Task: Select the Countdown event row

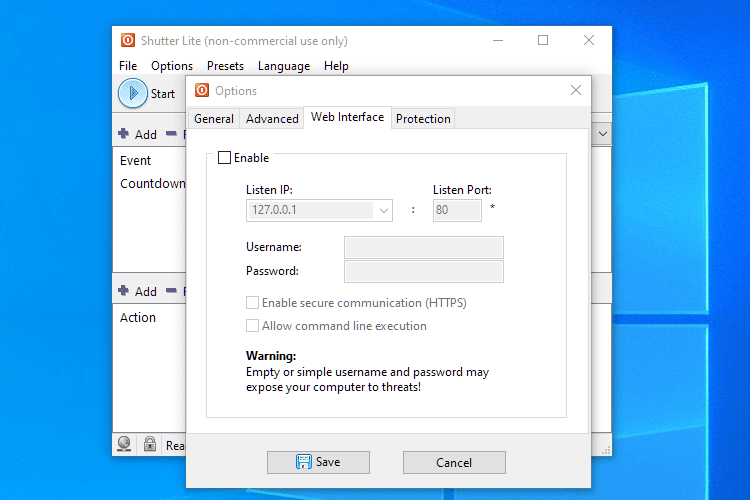Action: click(152, 184)
